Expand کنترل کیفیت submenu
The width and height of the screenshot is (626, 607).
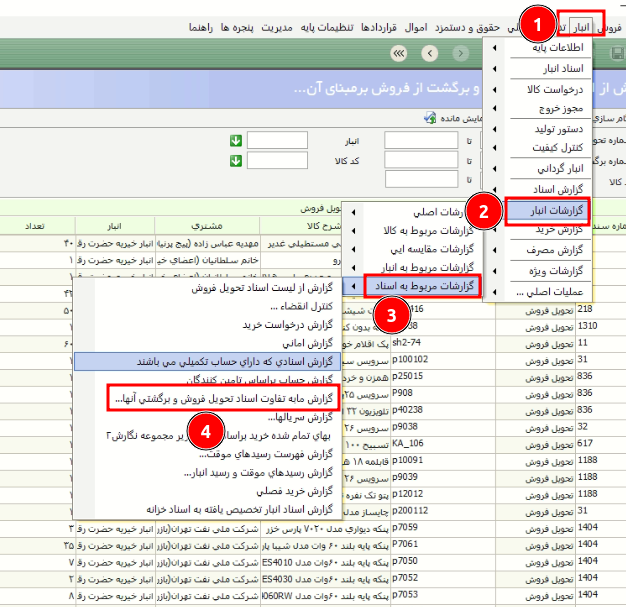coord(537,148)
